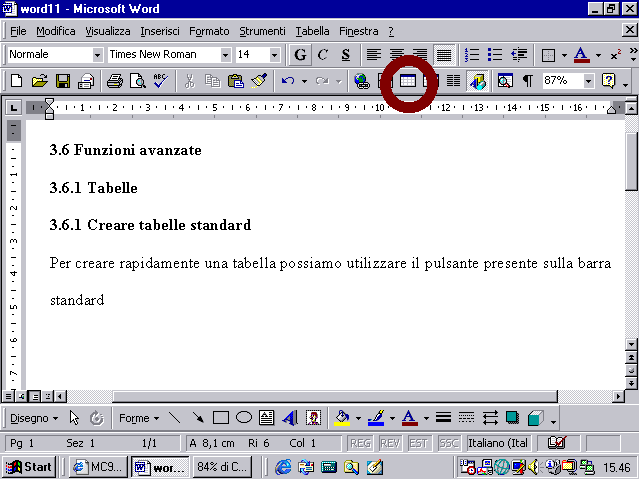Toggle the Drawing toolbar button
This screenshot has width=639, height=479.
coord(477,81)
